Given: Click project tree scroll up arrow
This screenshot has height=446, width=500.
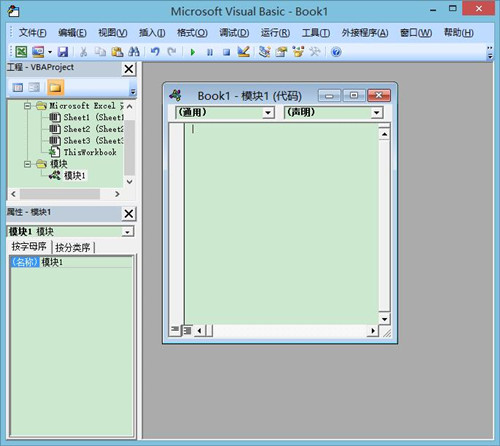Looking at the screenshot, I should pyautogui.click(x=130, y=106).
